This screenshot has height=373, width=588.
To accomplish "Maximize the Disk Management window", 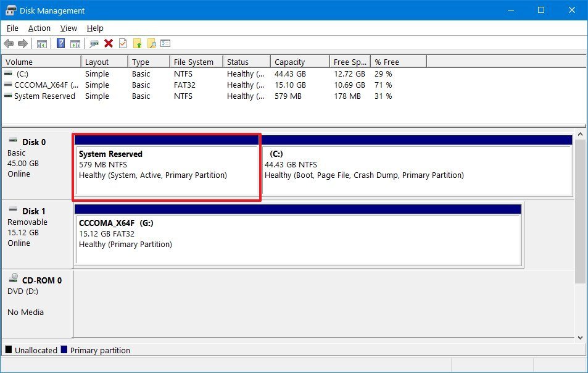I will 541,10.
